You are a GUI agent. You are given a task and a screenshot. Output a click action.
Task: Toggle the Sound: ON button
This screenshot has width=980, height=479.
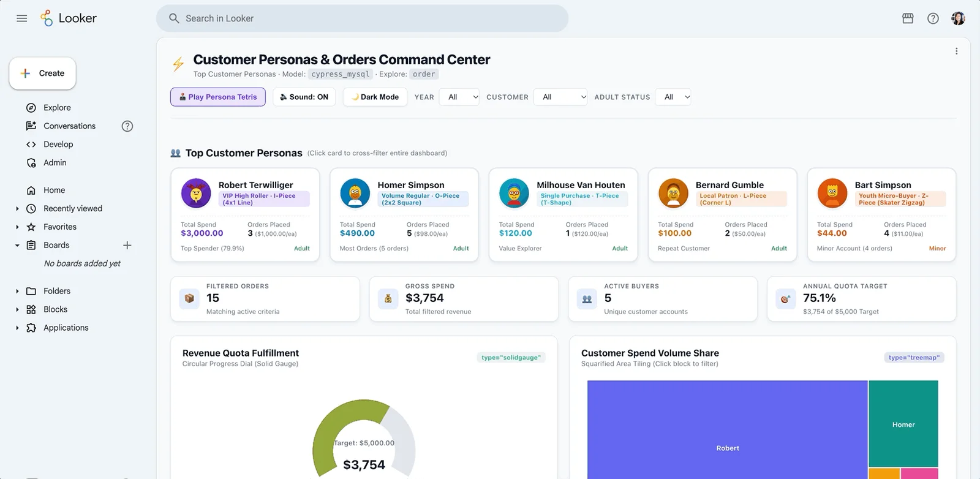(x=304, y=97)
